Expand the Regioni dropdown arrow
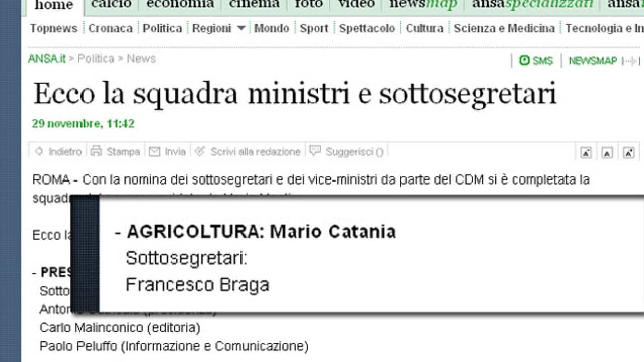The height and width of the screenshot is (362, 644). (x=241, y=28)
